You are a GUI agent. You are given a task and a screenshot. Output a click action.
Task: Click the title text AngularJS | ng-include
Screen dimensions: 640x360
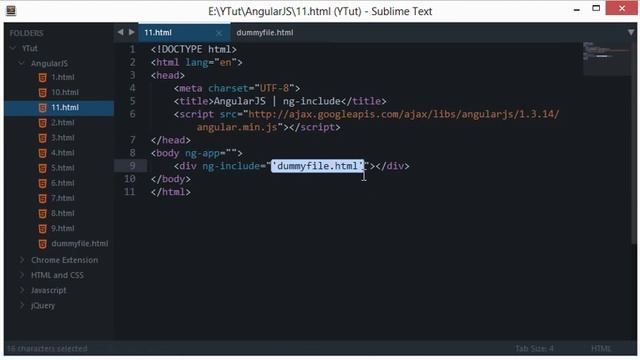pyautogui.click(x=277, y=101)
